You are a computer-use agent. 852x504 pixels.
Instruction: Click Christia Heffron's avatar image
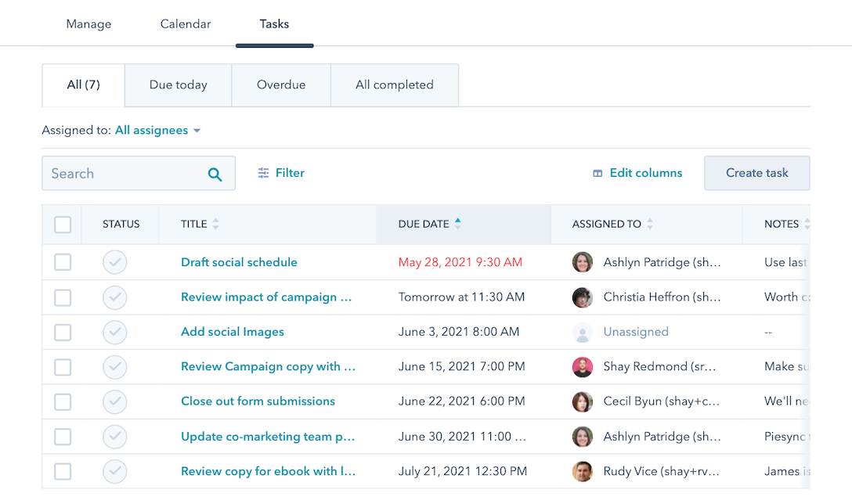click(582, 297)
